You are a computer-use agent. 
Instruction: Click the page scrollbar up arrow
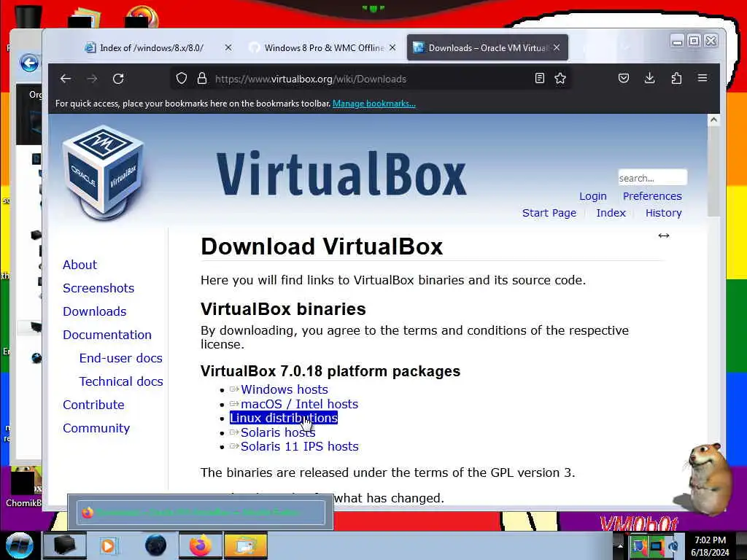713,120
